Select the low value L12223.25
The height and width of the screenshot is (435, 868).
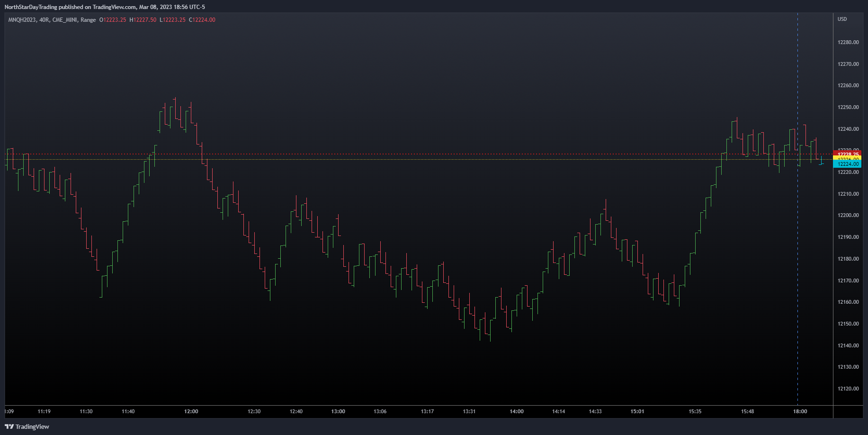coord(172,20)
